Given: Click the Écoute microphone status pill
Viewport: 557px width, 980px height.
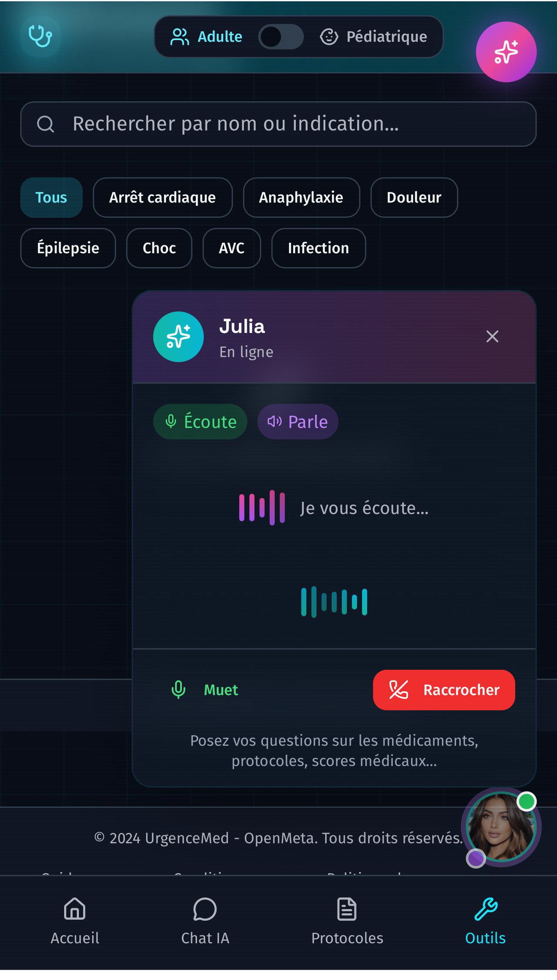Looking at the screenshot, I should [200, 422].
